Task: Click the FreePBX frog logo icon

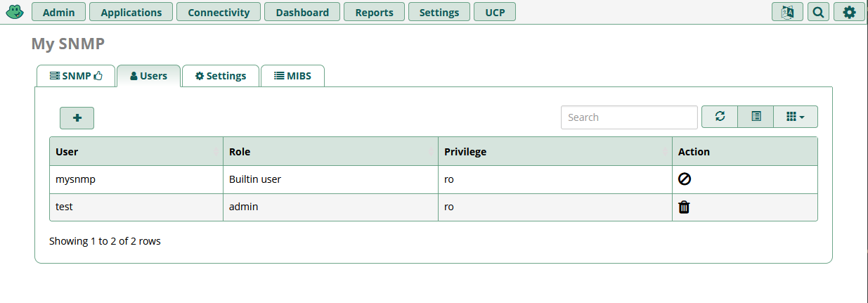Action: [15, 12]
